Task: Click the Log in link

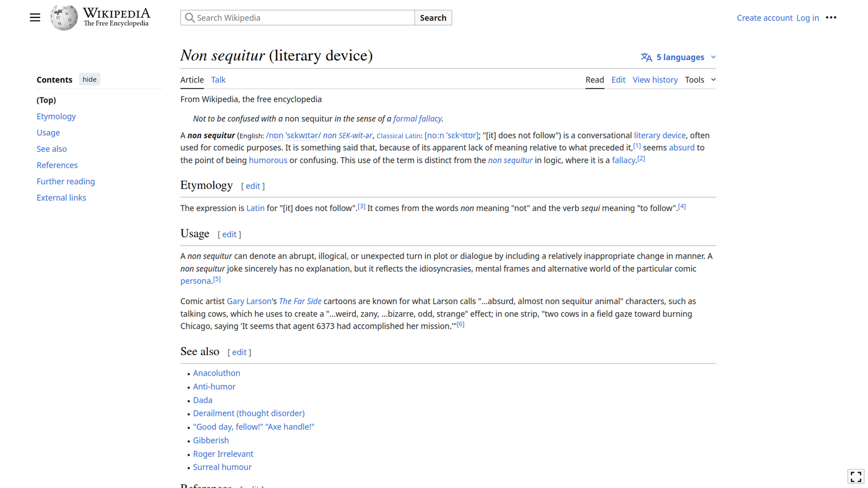Action: pos(807,18)
